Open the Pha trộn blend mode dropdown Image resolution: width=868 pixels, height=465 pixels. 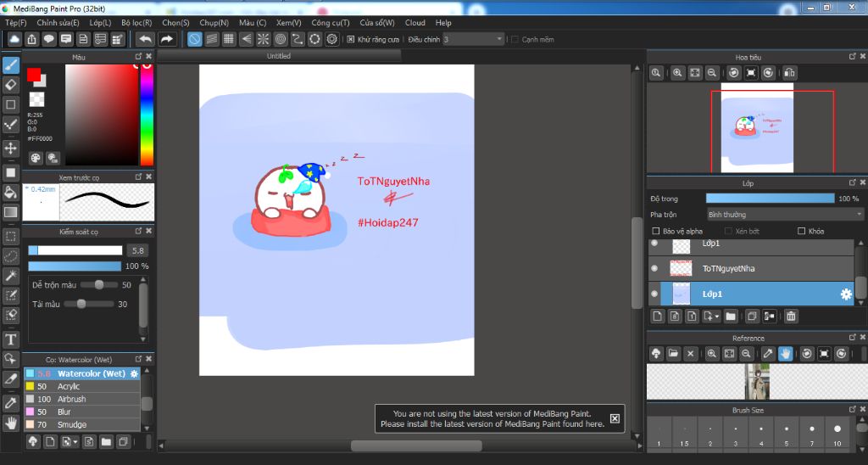coord(785,215)
